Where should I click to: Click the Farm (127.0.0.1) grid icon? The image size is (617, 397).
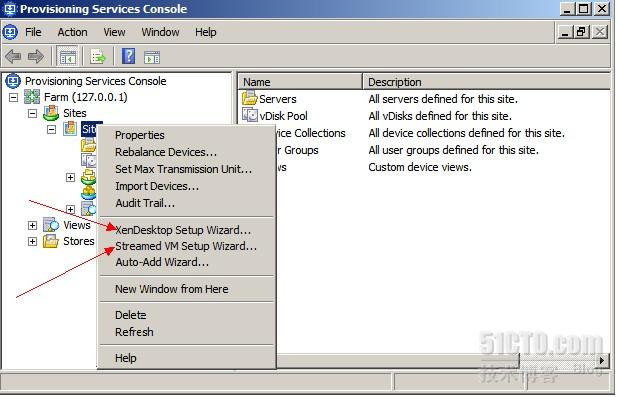tap(32, 97)
